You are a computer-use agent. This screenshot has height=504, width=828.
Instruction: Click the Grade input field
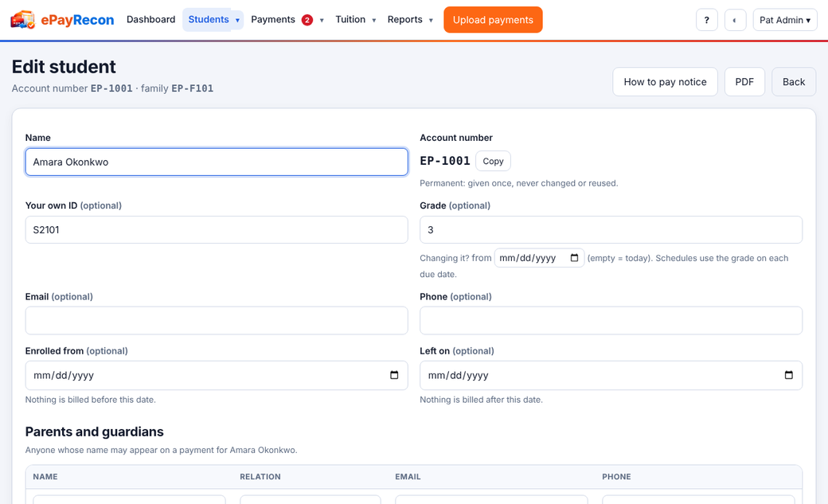[611, 230]
